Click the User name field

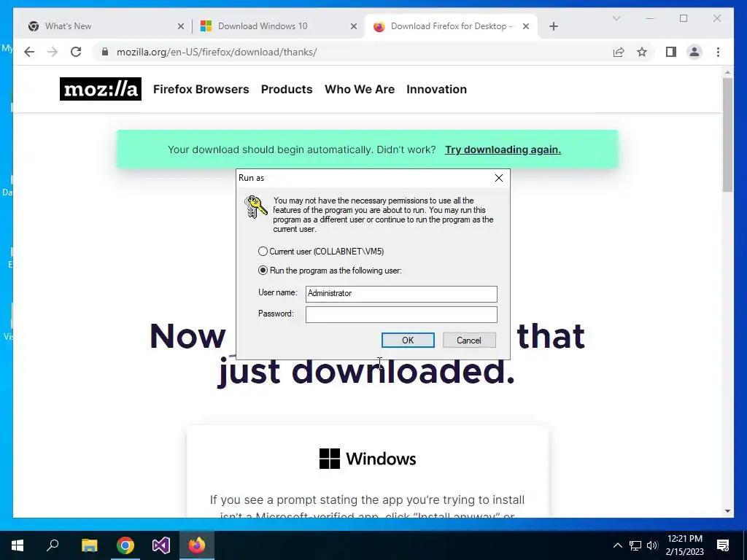(x=401, y=294)
